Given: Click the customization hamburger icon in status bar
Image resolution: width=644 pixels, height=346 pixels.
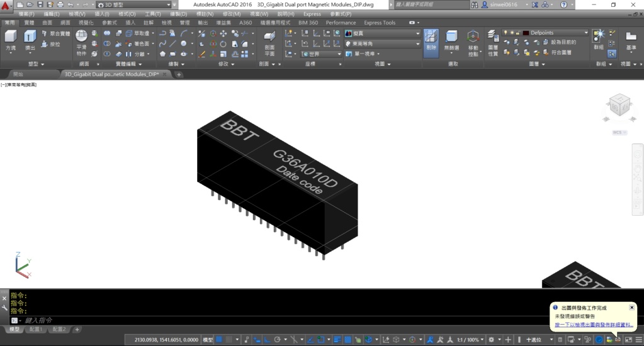Looking at the screenshot, I should (639, 340).
